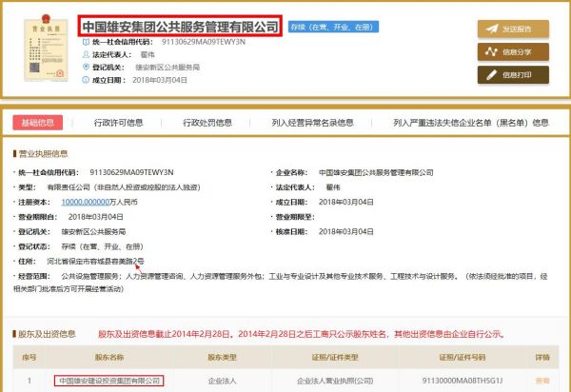
Task: Click the address 河北省保定市容城县容美路2号
Action: point(95,261)
